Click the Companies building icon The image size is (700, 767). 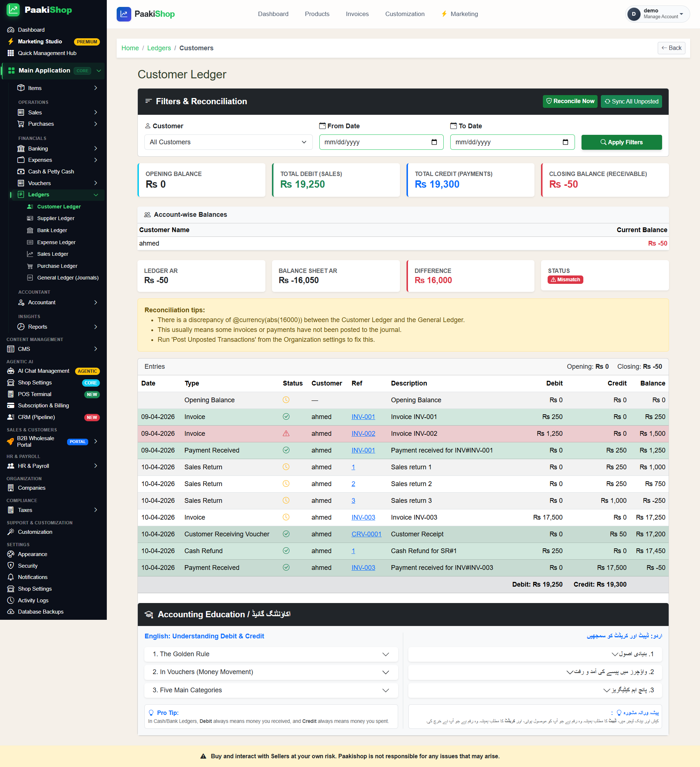[11, 488]
